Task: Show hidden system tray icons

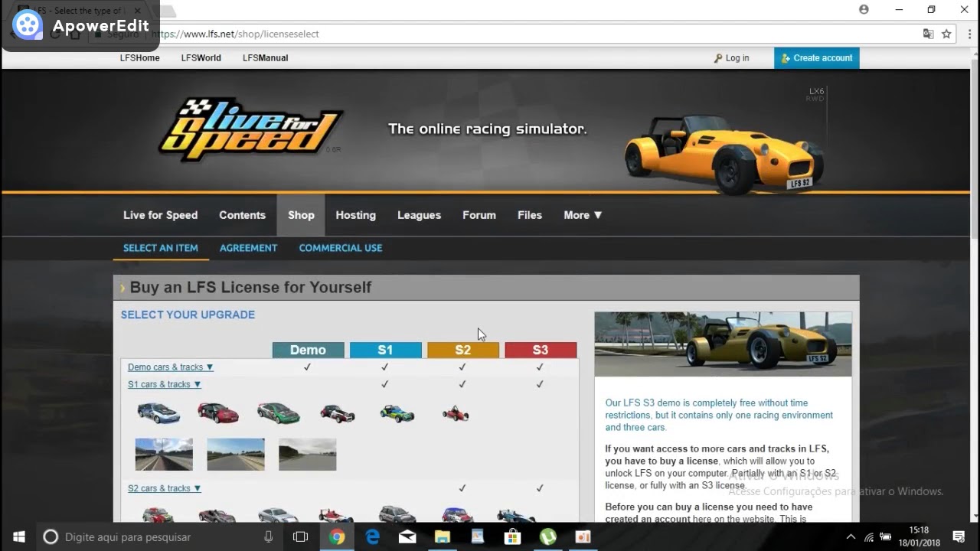Action: pyautogui.click(x=851, y=537)
